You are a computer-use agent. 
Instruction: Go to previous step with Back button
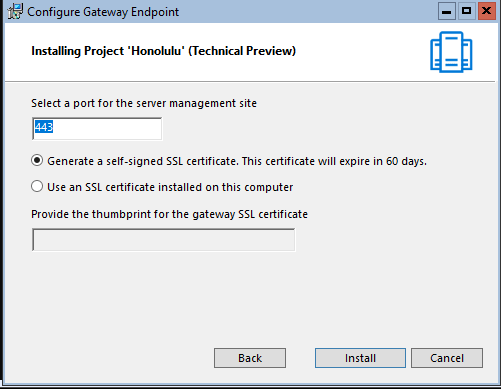(x=250, y=358)
